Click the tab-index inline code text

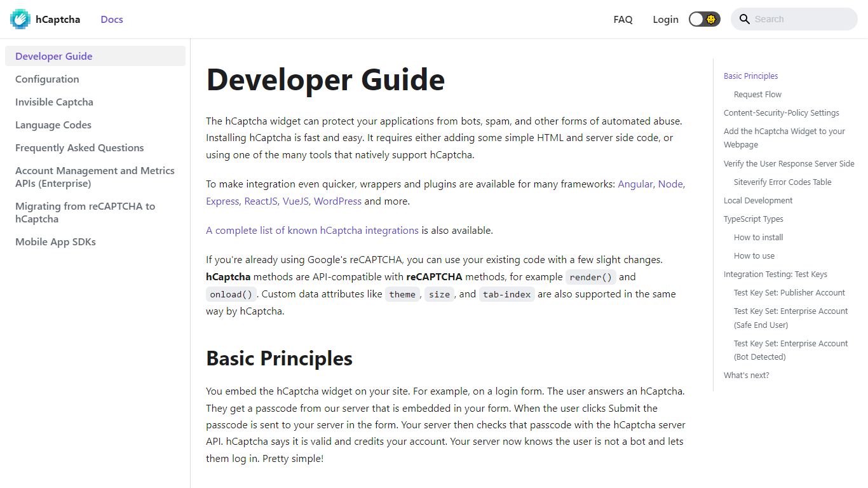point(506,294)
